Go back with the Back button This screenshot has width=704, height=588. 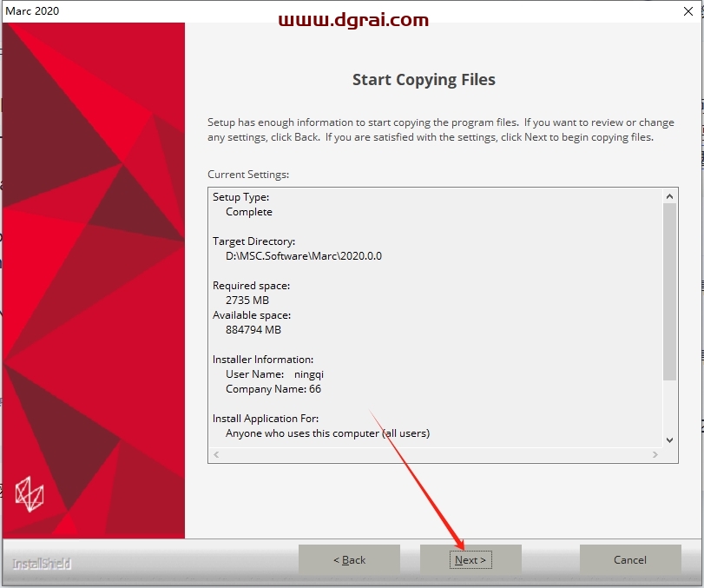pyautogui.click(x=349, y=559)
